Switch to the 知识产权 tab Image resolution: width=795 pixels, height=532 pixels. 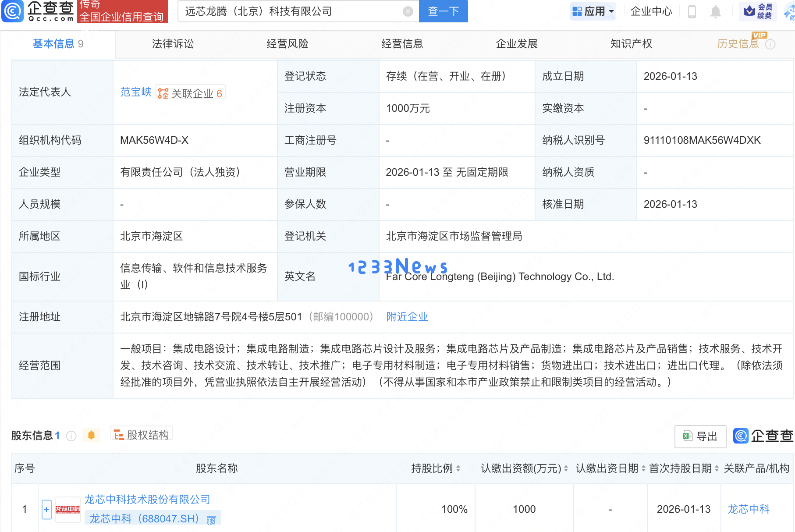pyautogui.click(x=631, y=44)
